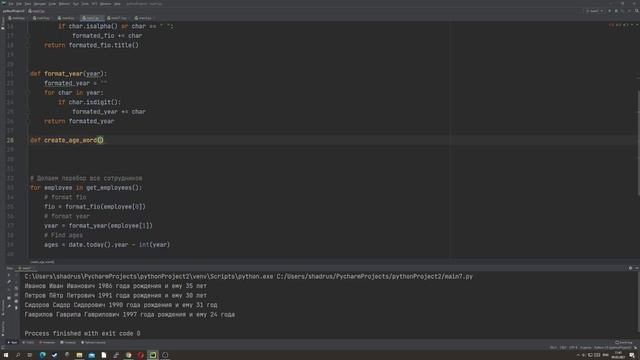
Task: Click 'year = format_year(employee[1])' line
Action: (98, 226)
